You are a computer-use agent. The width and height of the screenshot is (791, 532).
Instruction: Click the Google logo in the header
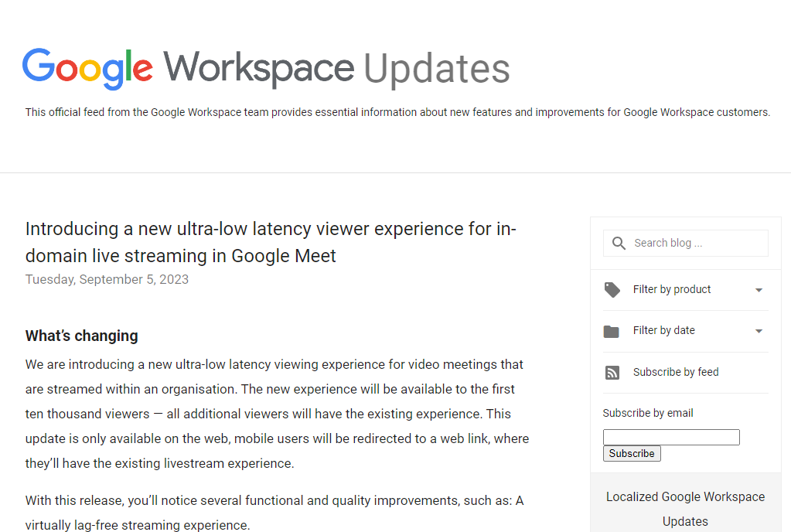click(87, 68)
